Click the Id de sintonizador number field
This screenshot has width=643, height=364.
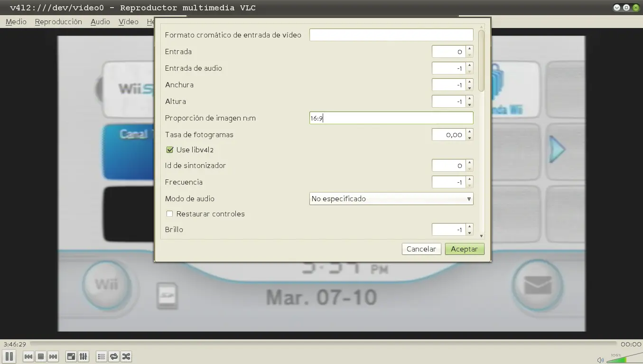click(449, 166)
